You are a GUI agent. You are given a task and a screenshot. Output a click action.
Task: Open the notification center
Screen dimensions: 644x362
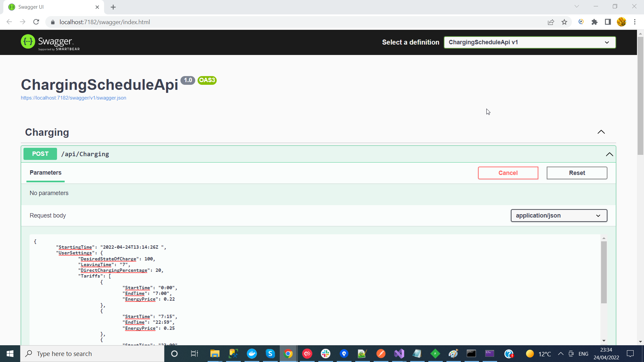(x=630, y=354)
